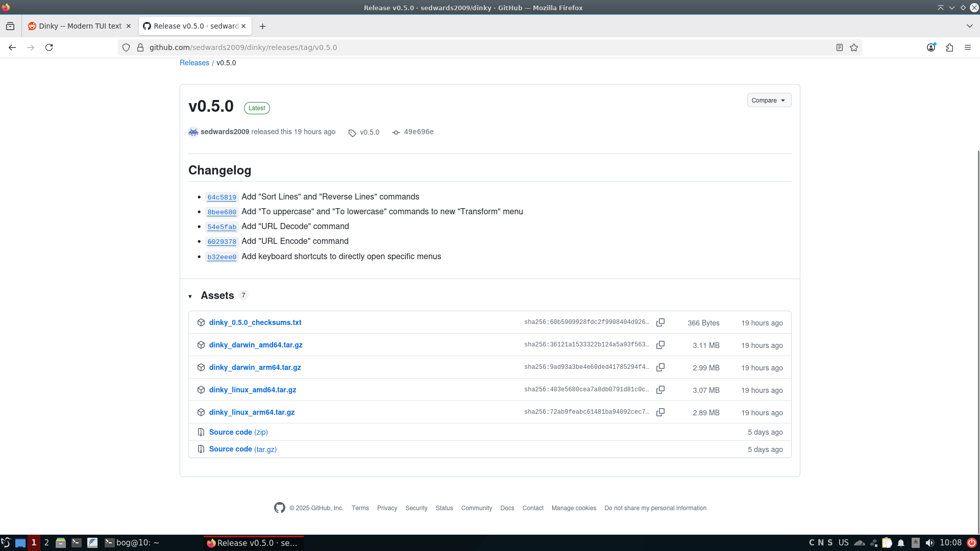Open commit 54e5fab link
This screenshot has width=980, height=551.
pos(222,227)
